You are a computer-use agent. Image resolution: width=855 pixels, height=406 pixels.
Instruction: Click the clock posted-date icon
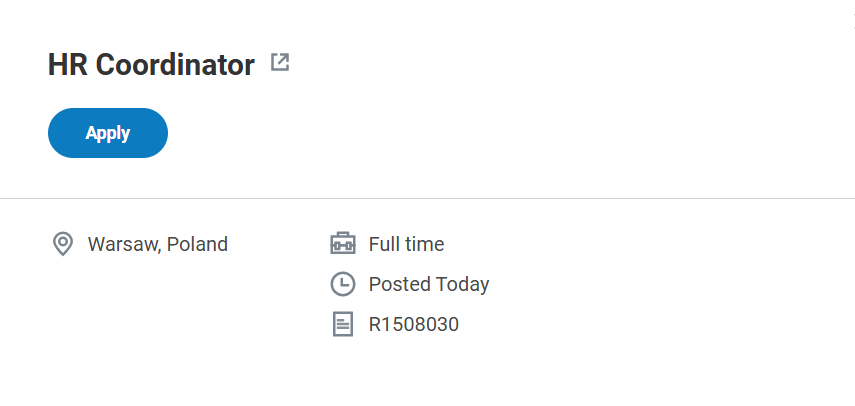[x=343, y=284]
